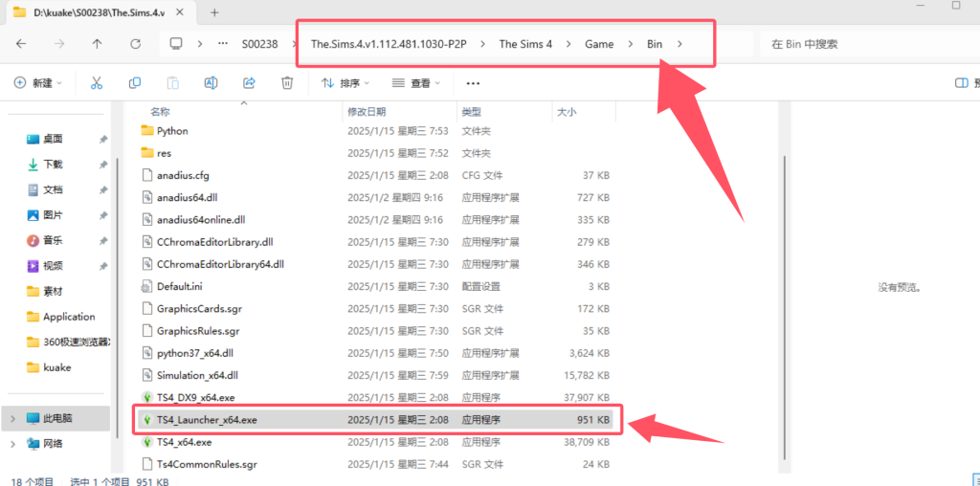Screen dimensions: 980x486
Task: Click the rename icon in toolbar
Action: pyautogui.click(x=211, y=83)
